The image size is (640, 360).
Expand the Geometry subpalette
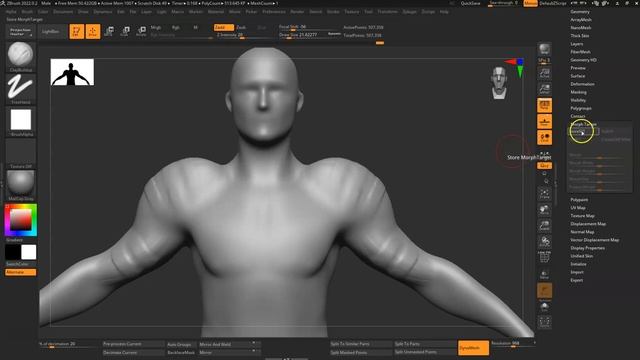[x=580, y=12]
